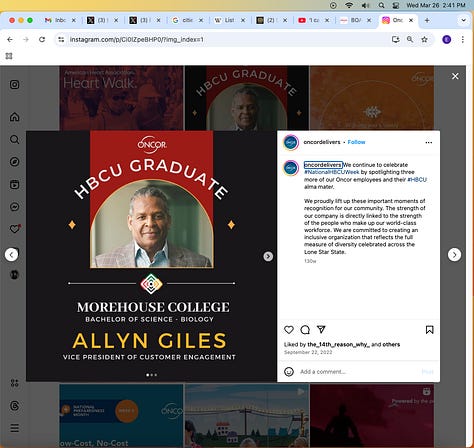Advance to the next carousel image
This screenshot has height=448, width=474.
[268, 256]
